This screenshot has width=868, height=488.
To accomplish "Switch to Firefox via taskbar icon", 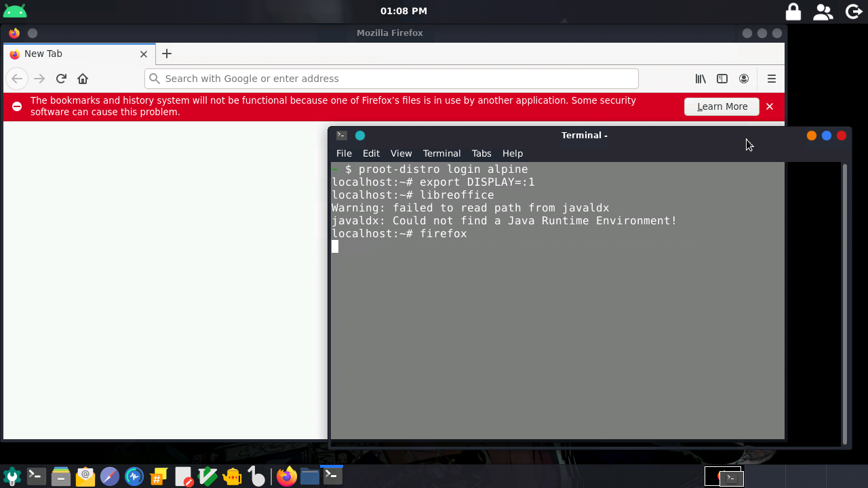I will [x=287, y=476].
